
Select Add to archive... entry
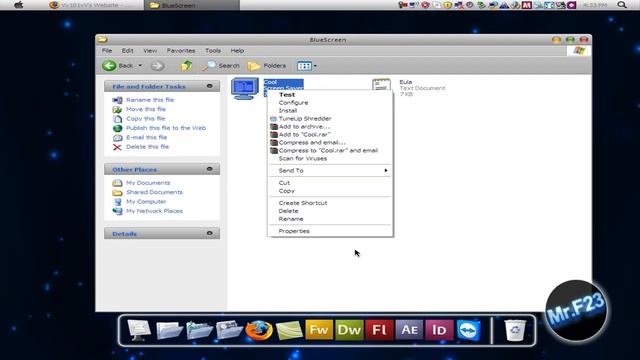330,127
